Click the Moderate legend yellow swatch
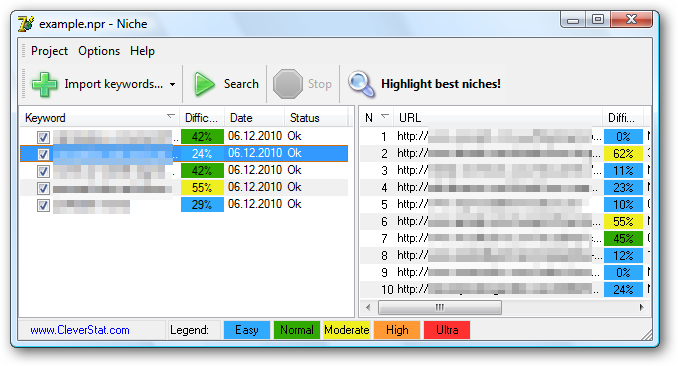678x366 pixels. (x=347, y=330)
